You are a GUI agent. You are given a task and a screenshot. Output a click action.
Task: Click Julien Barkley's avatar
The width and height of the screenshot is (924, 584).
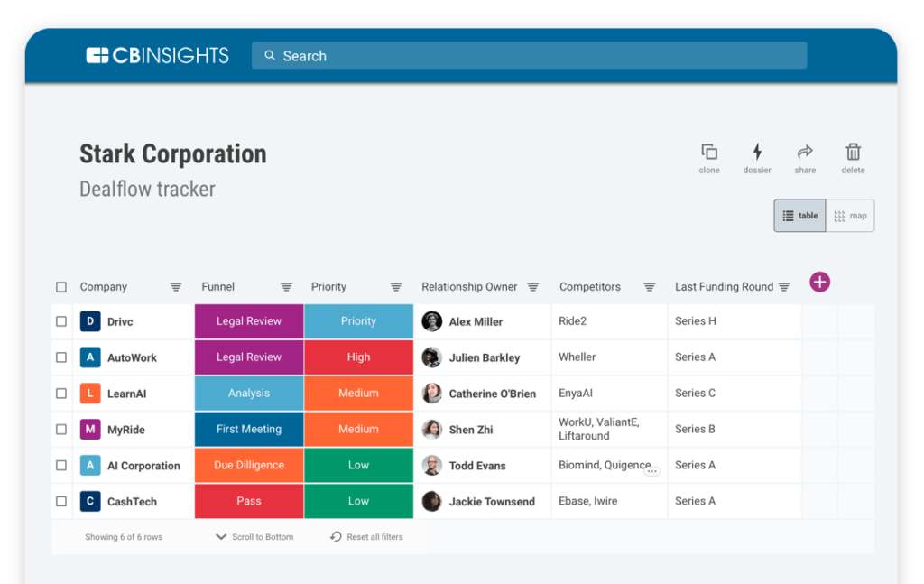[x=432, y=357]
